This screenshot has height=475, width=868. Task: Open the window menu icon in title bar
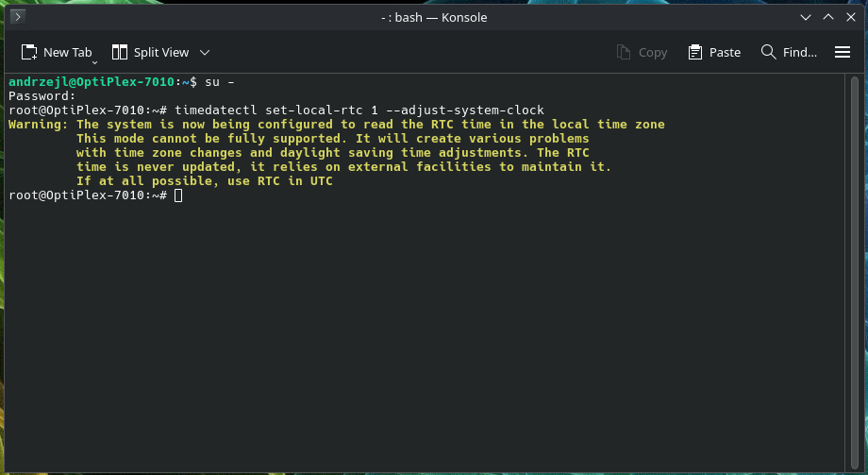pyautogui.click(x=18, y=17)
